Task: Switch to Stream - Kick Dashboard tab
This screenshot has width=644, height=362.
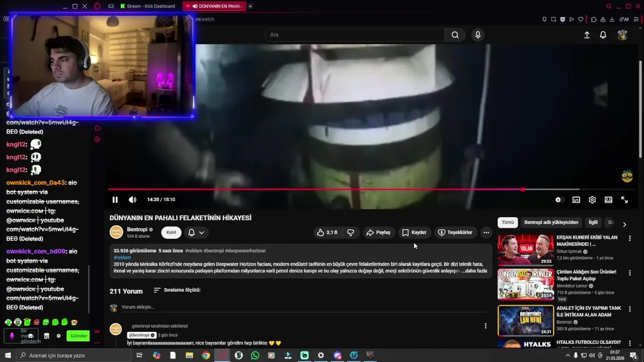Action: pos(148,6)
